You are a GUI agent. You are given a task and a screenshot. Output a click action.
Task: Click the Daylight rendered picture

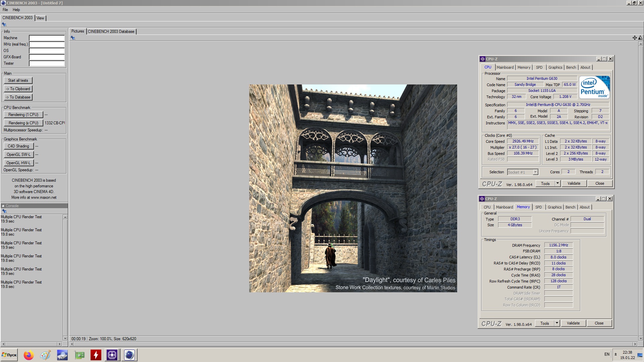pyautogui.click(x=353, y=188)
